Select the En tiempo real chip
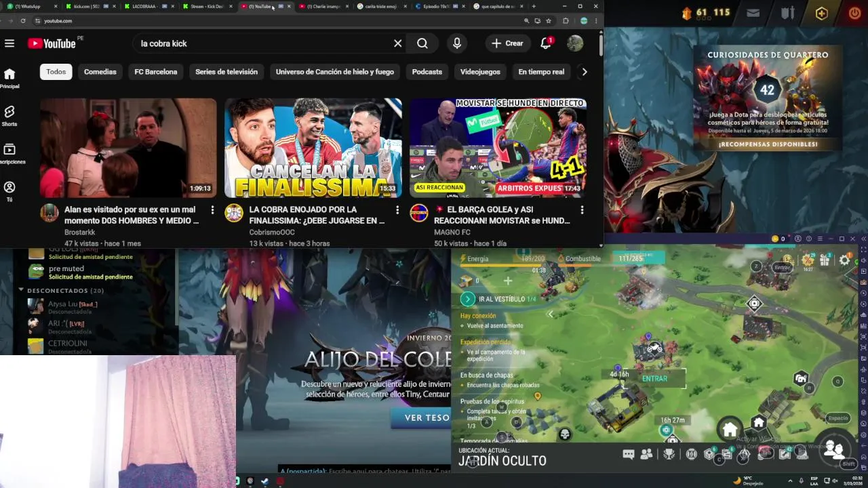This screenshot has width=868, height=488. [x=541, y=72]
